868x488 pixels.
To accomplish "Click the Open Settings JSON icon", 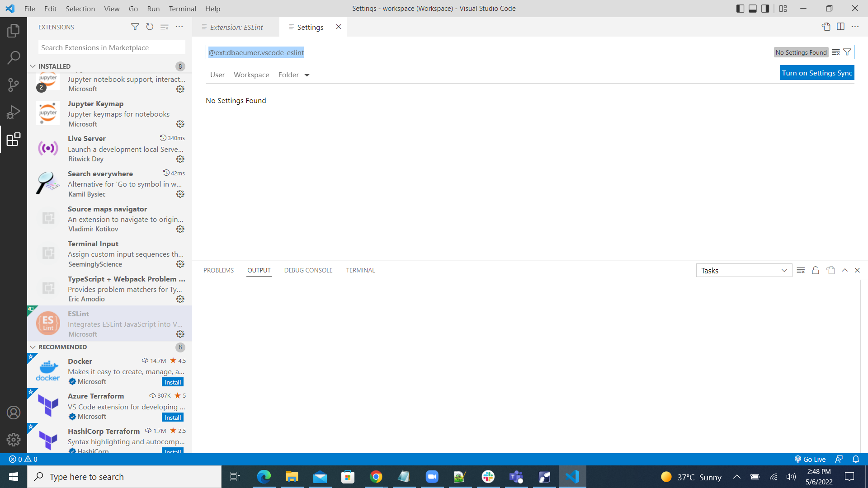I will point(827,27).
